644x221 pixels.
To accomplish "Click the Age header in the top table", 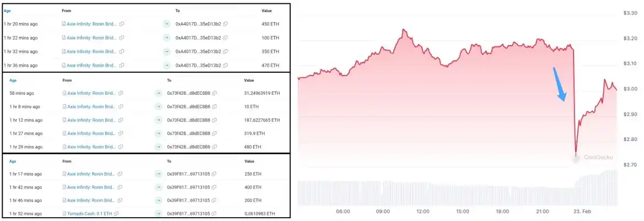I will pos(7,10).
